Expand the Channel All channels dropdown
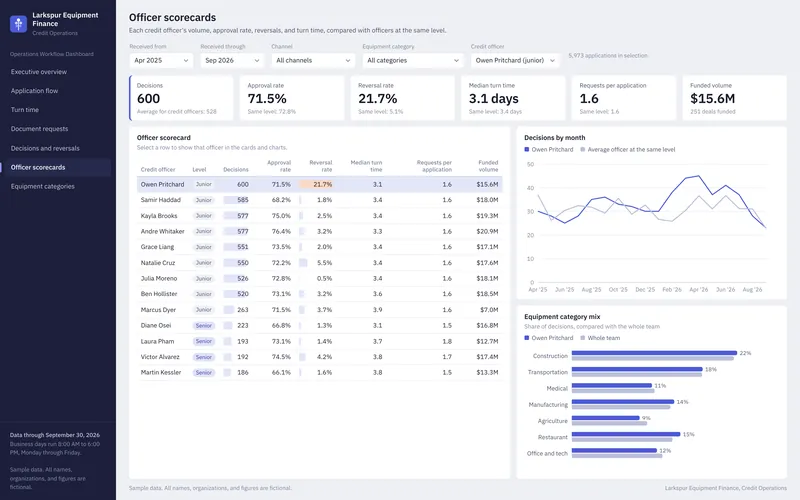 313,60
